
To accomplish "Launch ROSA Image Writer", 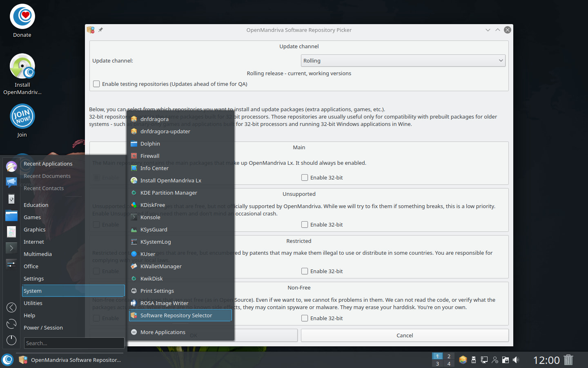I will point(180,303).
